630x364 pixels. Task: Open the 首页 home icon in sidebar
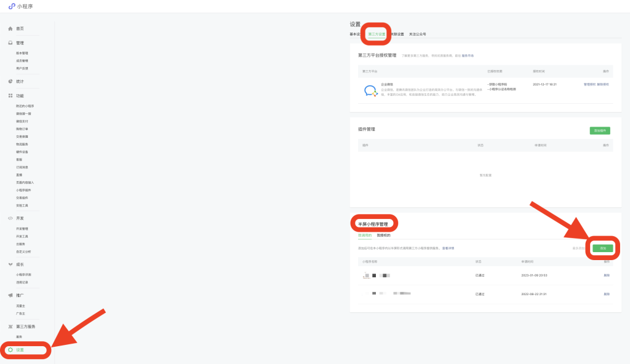click(x=10, y=29)
